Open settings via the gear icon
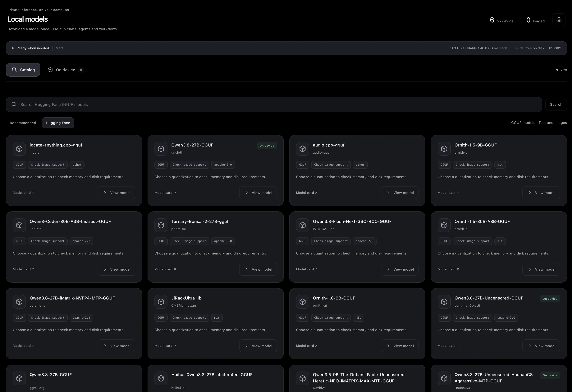This screenshot has width=572, height=392. [559, 20]
